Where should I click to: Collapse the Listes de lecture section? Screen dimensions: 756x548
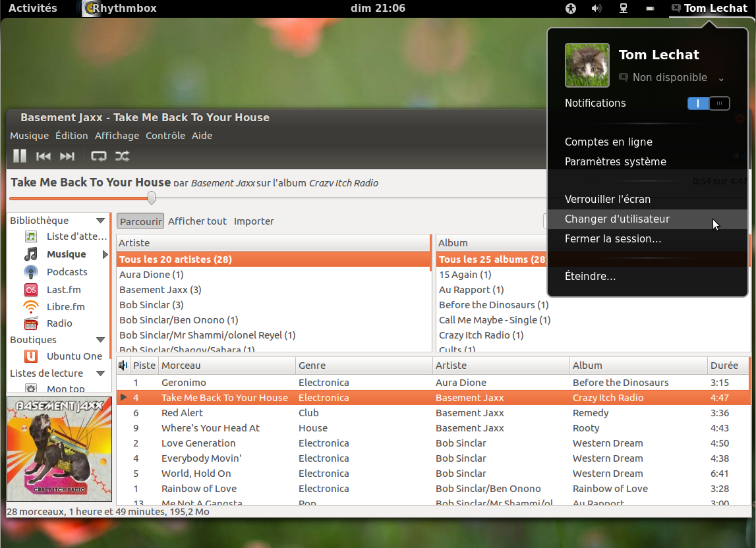(x=100, y=373)
